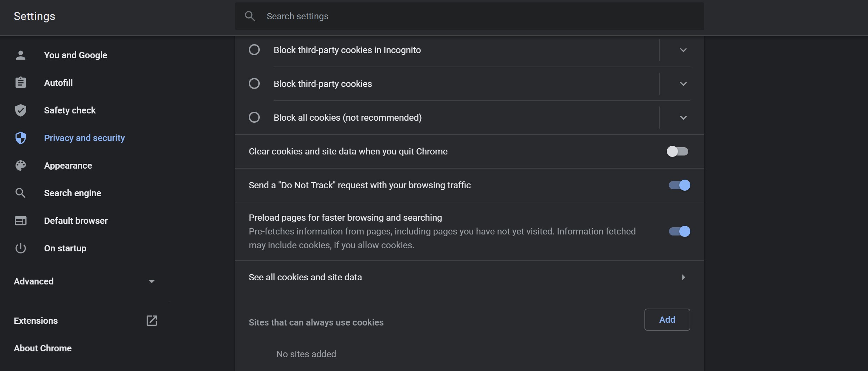The width and height of the screenshot is (868, 371).
Task: Select Block third-party cookies in Incognito radio
Action: [254, 50]
